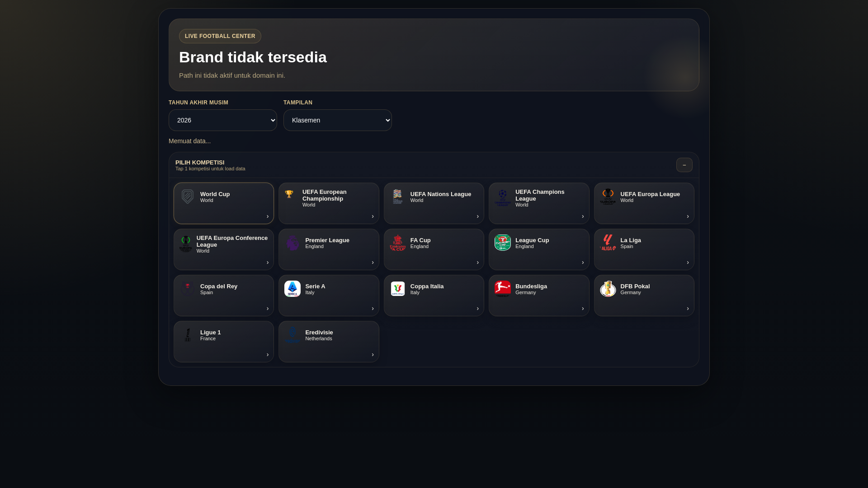This screenshot has width=868, height=488.
Task: Click the chevron on UEFA Nations League card
Action: tap(478, 216)
